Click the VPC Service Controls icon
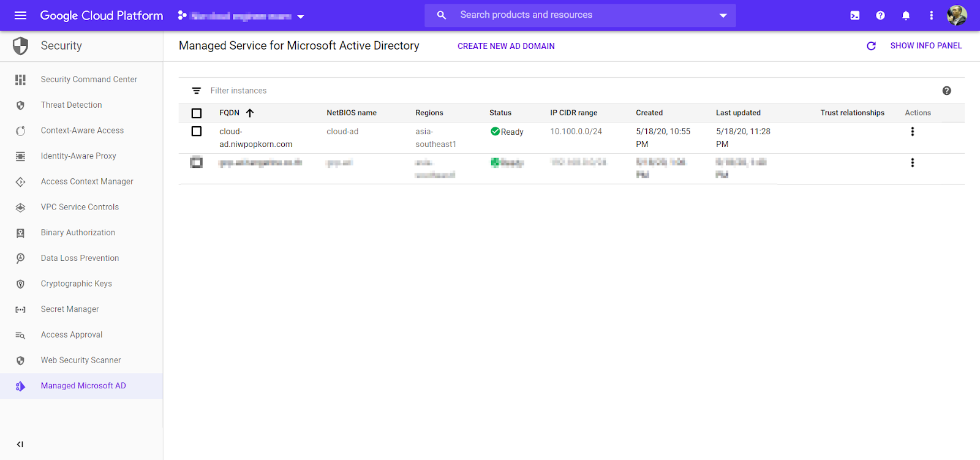Viewport: 980px width, 460px height. [20, 207]
